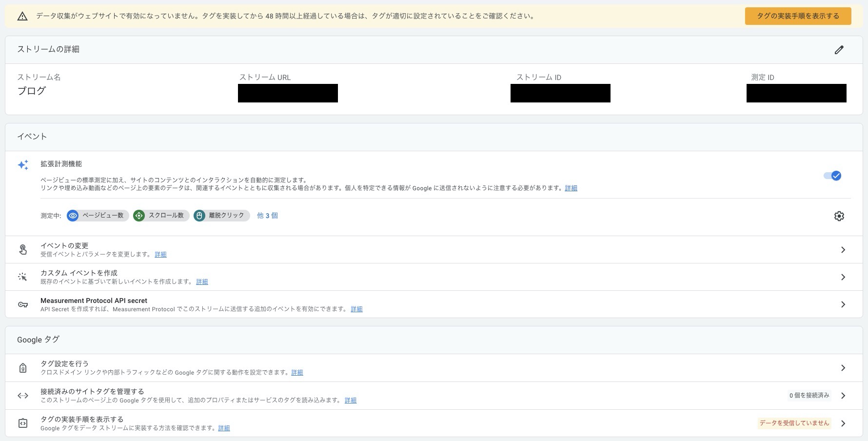Click the install icon beside タグの実装手順を表示する row
Image resolution: width=868 pixels, height=441 pixels.
(22, 422)
